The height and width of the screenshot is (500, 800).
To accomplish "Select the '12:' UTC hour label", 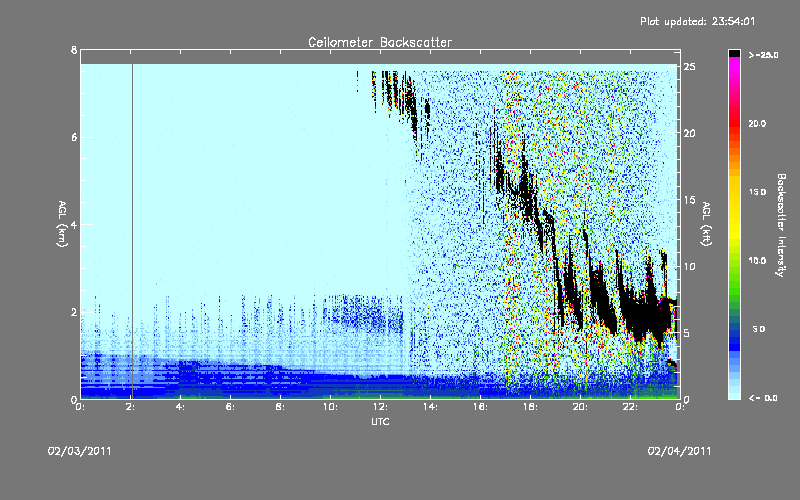I will (380, 407).
